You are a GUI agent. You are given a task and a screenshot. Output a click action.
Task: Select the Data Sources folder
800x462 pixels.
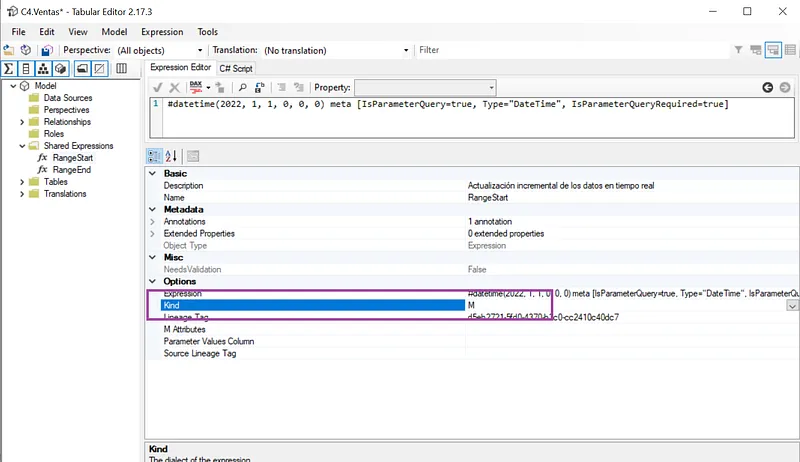coord(68,98)
